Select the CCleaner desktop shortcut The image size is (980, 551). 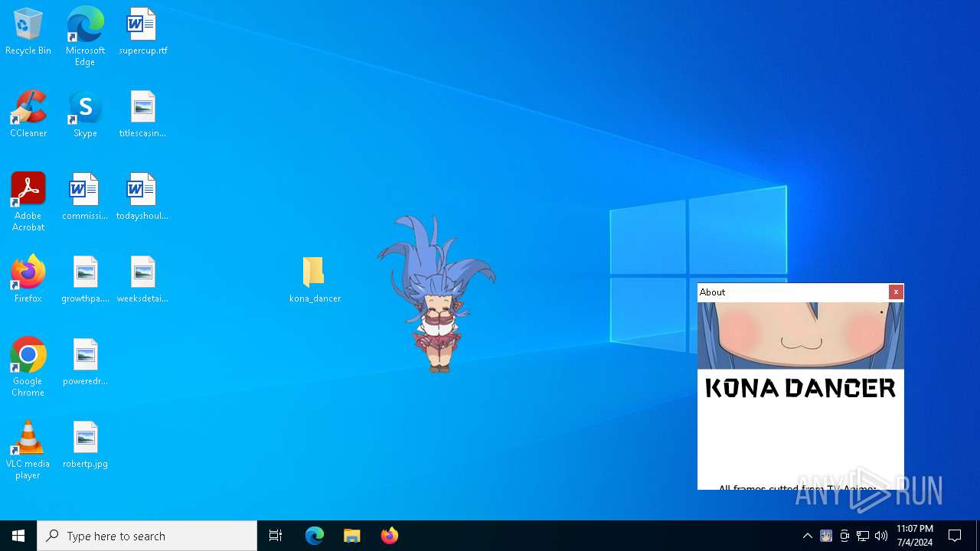[28, 114]
